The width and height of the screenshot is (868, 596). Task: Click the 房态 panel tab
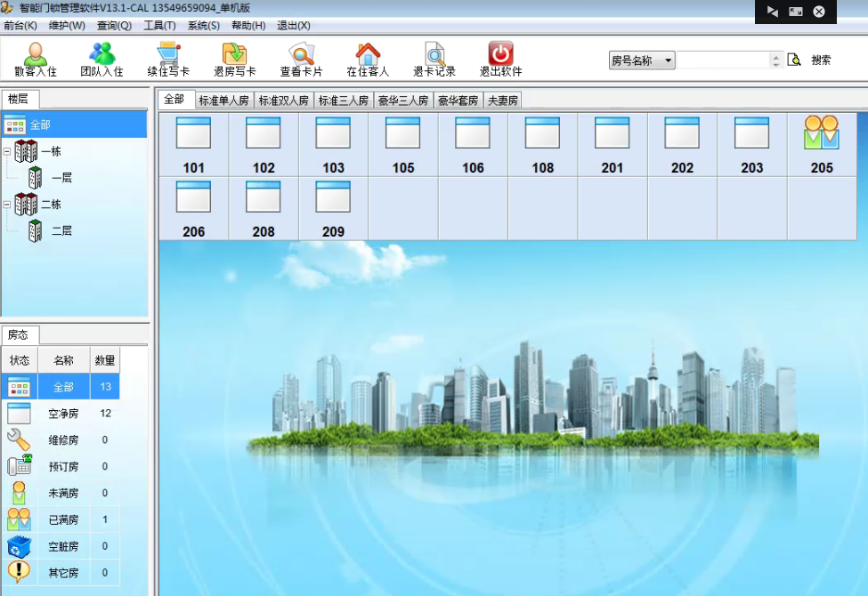click(x=19, y=334)
